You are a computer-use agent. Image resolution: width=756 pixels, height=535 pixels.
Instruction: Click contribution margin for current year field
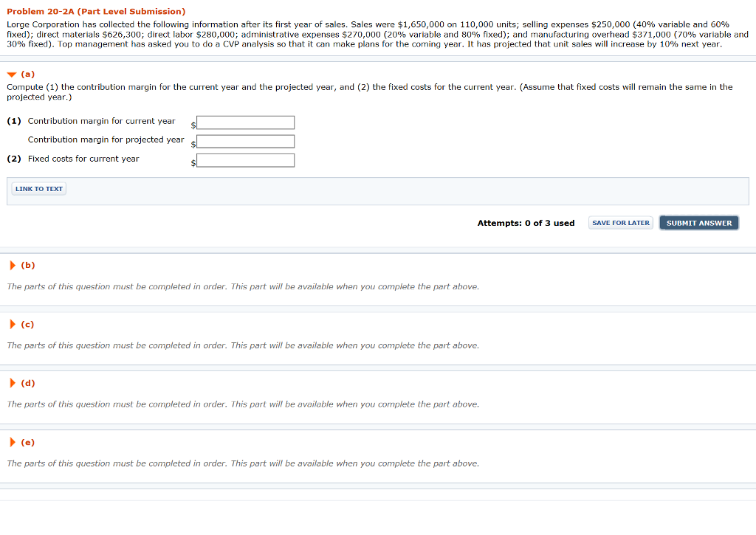[x=245, y=122]
